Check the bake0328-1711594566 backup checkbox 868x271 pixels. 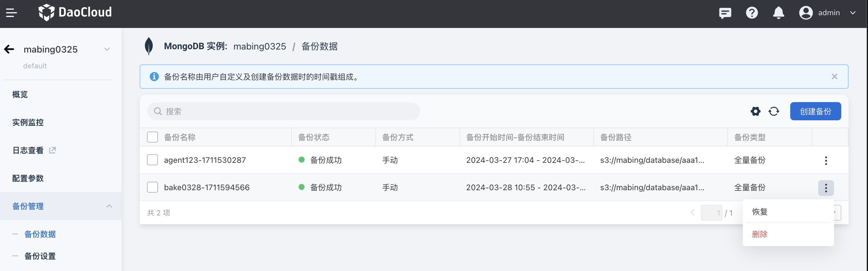tap(152, 187)
